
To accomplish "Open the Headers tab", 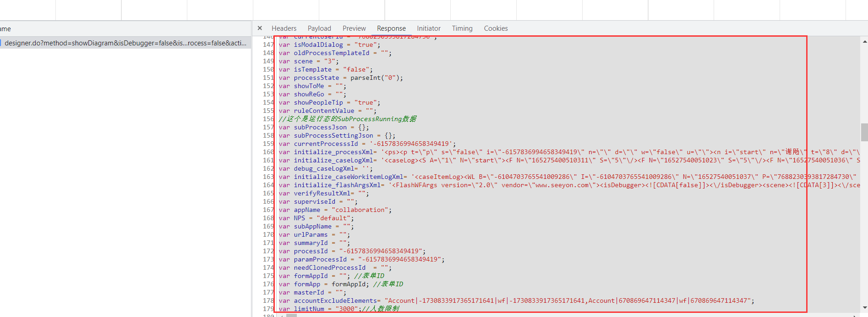I will [284, 28].
